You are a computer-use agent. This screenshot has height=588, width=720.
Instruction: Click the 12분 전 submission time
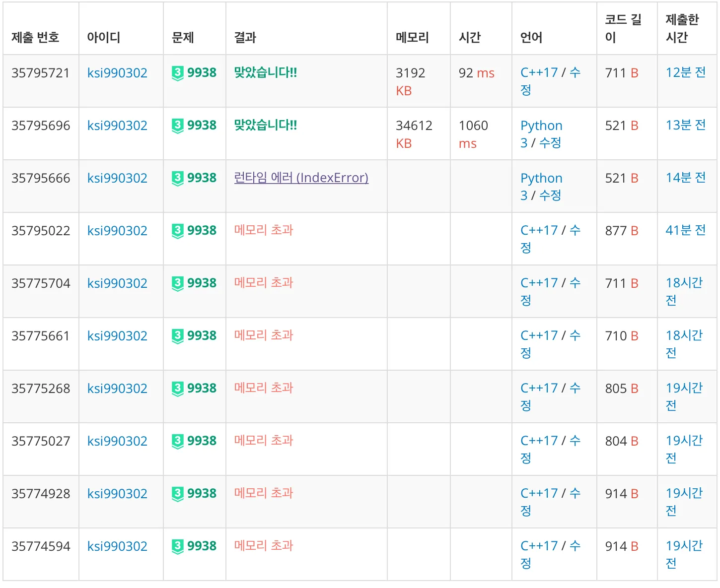(685, 72)
